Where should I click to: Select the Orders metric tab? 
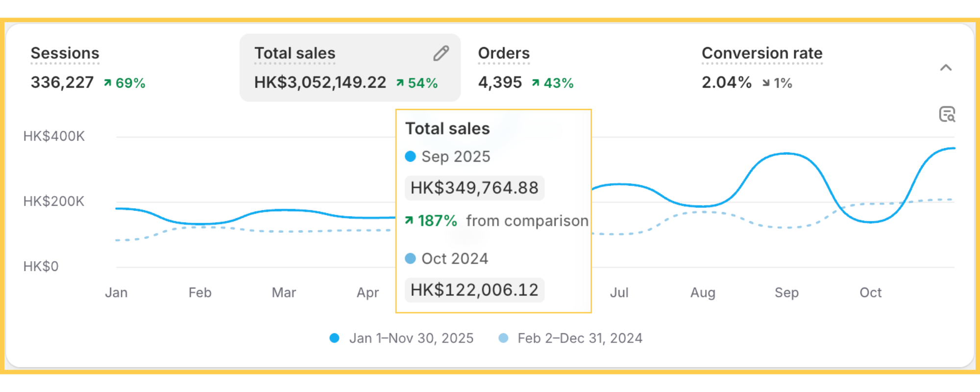(504, 53)
